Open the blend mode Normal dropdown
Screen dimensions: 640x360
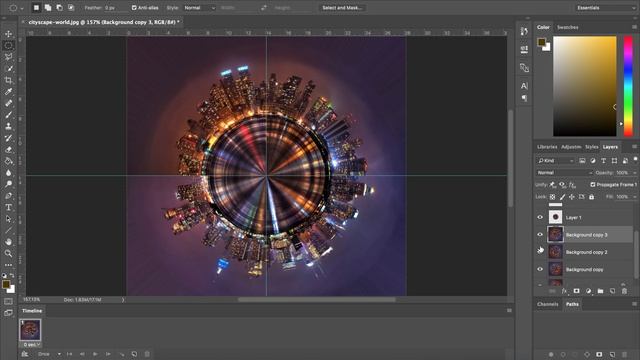click(564, 173)
